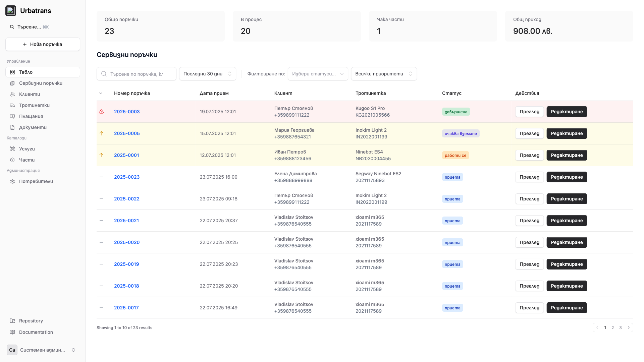Open the Части parts catalog icon
Screen dimensions: 644x362
12,160
